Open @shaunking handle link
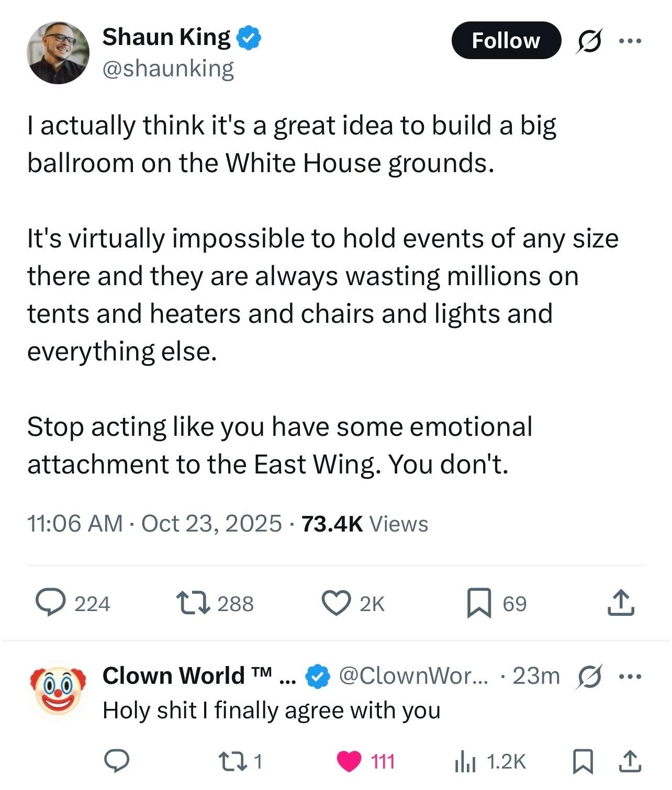 pos(168,69)
